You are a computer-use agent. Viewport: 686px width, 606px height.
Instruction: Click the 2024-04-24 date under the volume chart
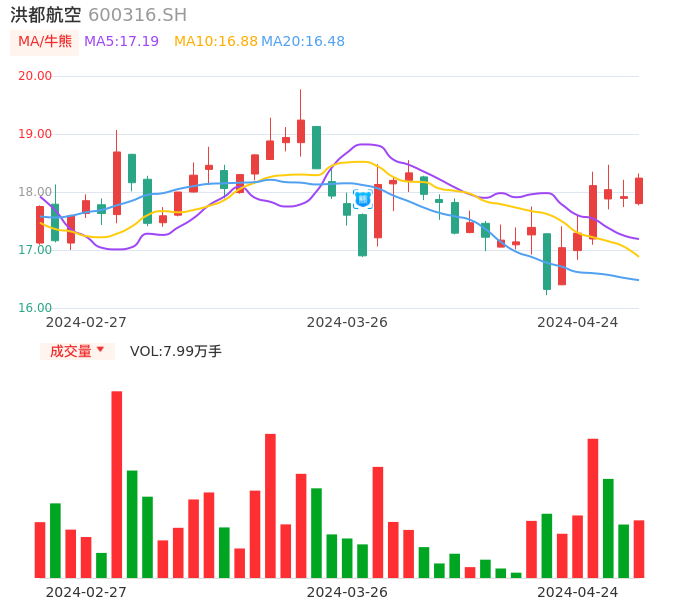577,591
